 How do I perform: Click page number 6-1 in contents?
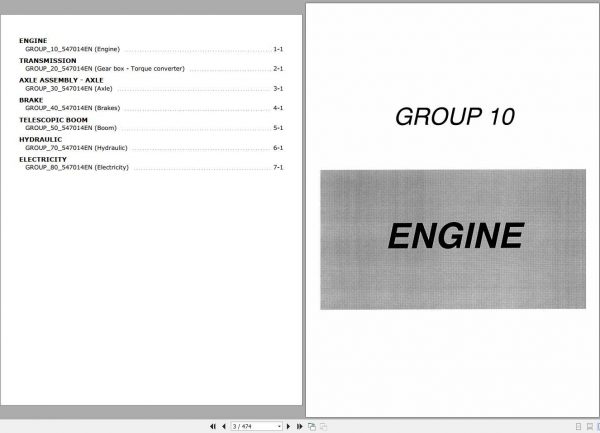[278, 148]
